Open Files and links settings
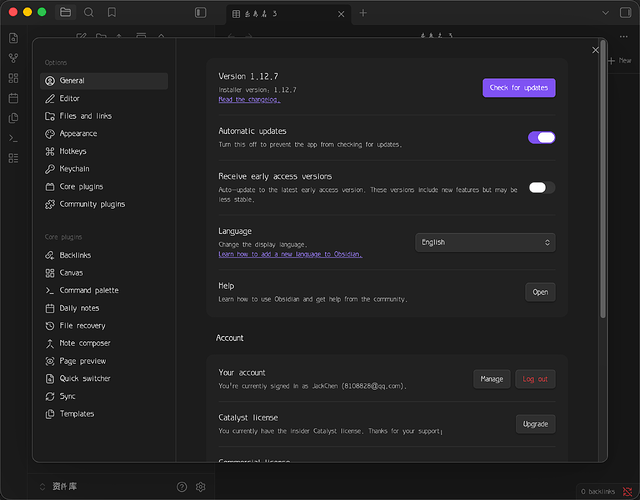 click(104, 116)
